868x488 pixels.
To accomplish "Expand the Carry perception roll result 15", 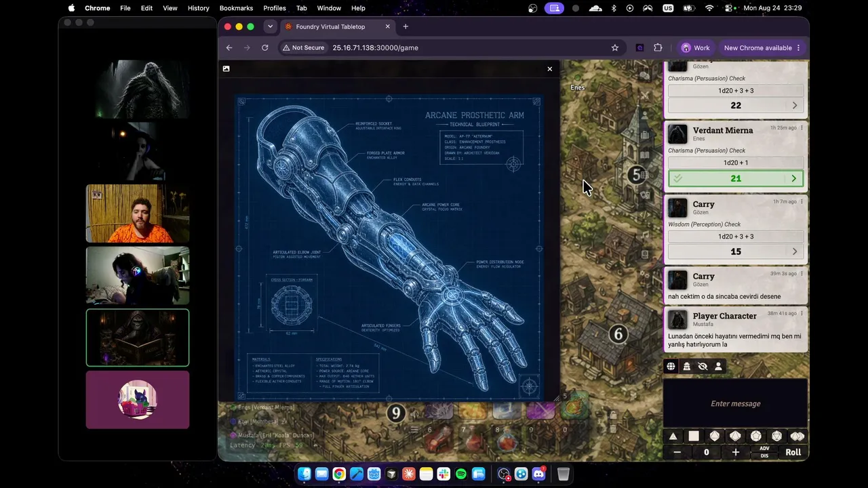I will point(795,251).
